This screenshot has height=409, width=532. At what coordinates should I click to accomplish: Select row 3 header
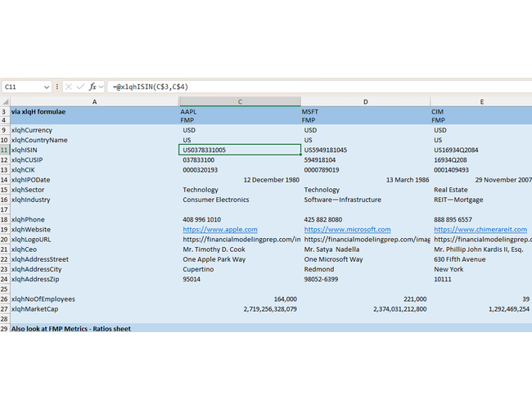pos(4,111)
